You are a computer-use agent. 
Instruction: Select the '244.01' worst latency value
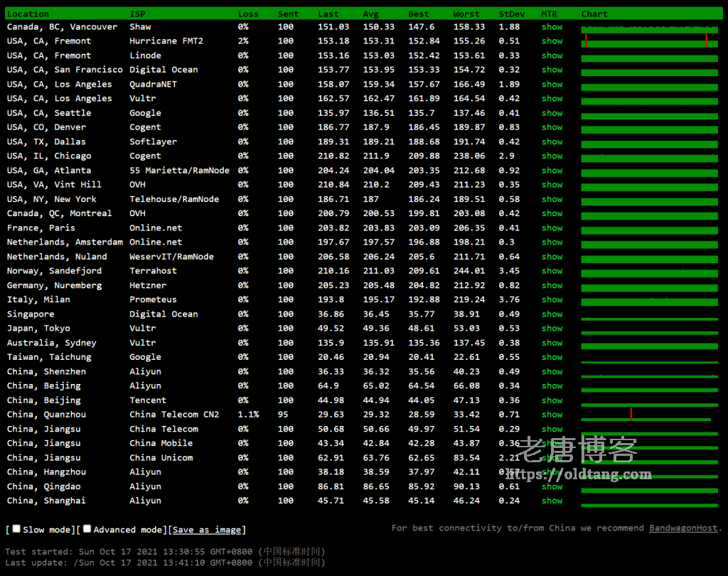click(x=469, y=271)
